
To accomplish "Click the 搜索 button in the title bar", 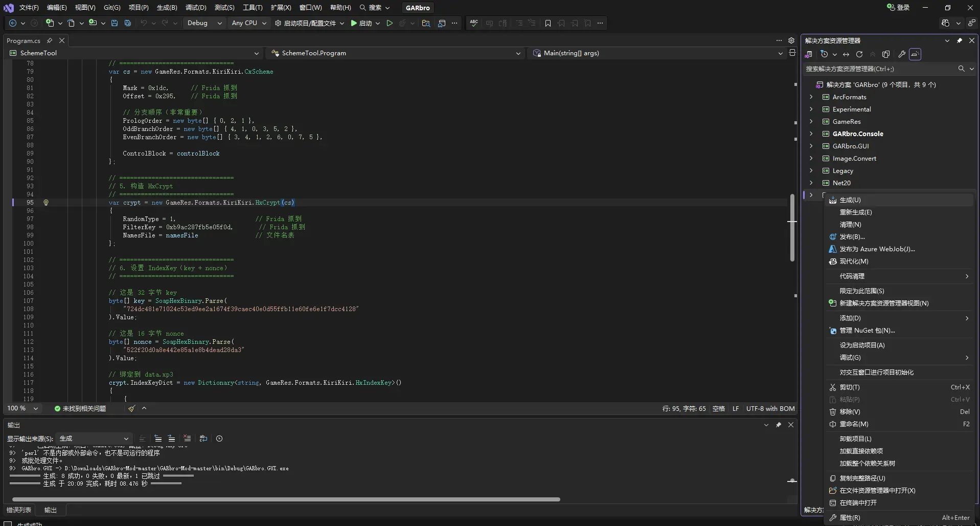I will (x=375, y=8).
